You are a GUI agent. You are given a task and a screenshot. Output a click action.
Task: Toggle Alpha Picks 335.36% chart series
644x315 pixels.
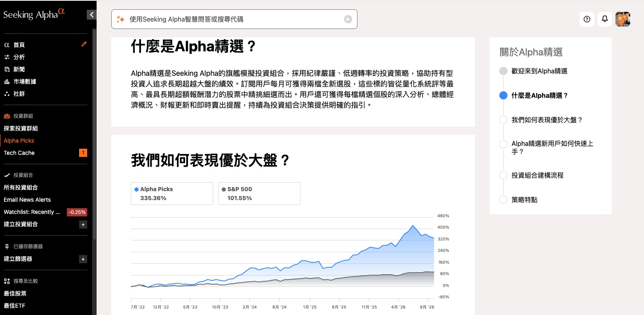point(172,194)
